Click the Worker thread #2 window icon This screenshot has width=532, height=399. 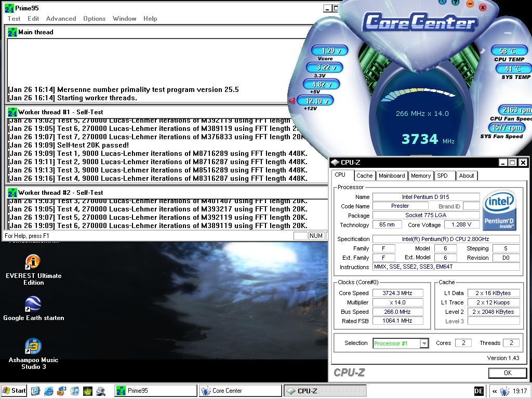12,193
